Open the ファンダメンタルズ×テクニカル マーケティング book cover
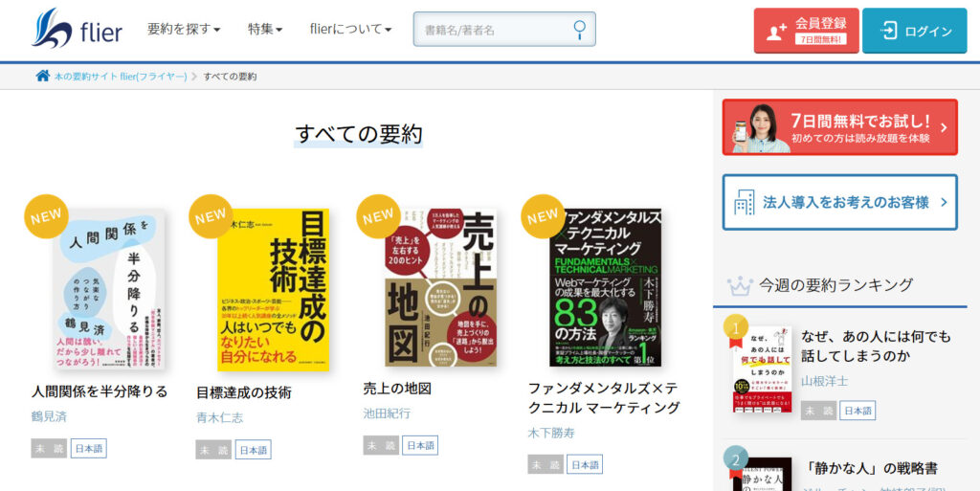The width and height of the screenshot is (980, 491). tap(605, 287)
